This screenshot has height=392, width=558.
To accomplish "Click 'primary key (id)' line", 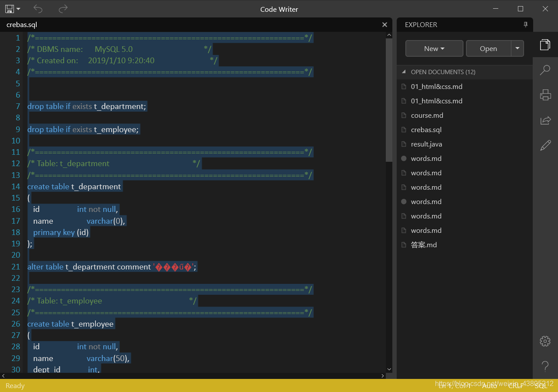I will (61, 232).
